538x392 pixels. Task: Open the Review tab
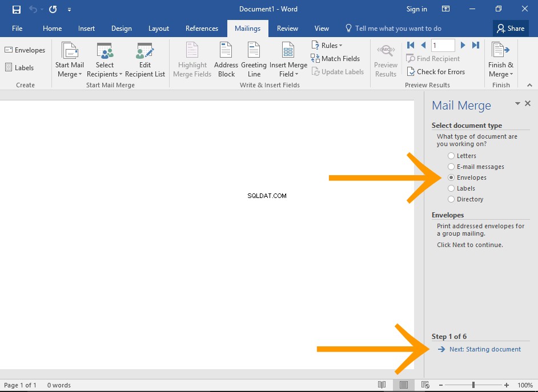[287, 29]
